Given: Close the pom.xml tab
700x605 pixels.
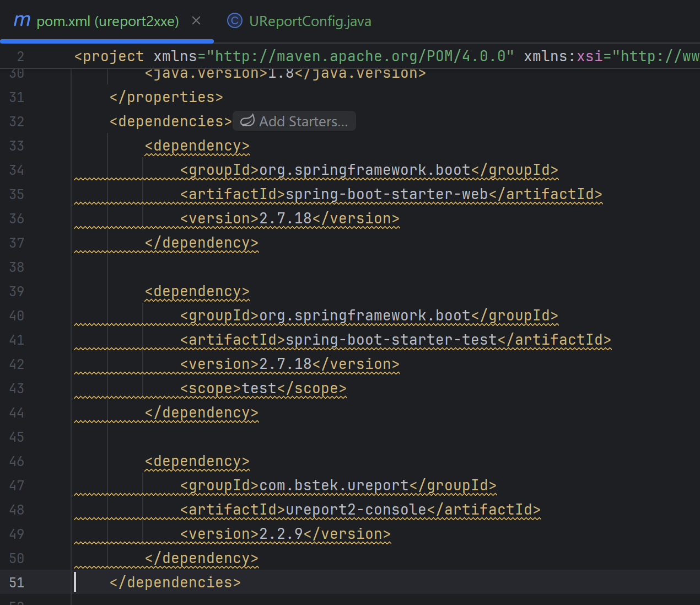Looking at the screenshot, I should point(196,20).
